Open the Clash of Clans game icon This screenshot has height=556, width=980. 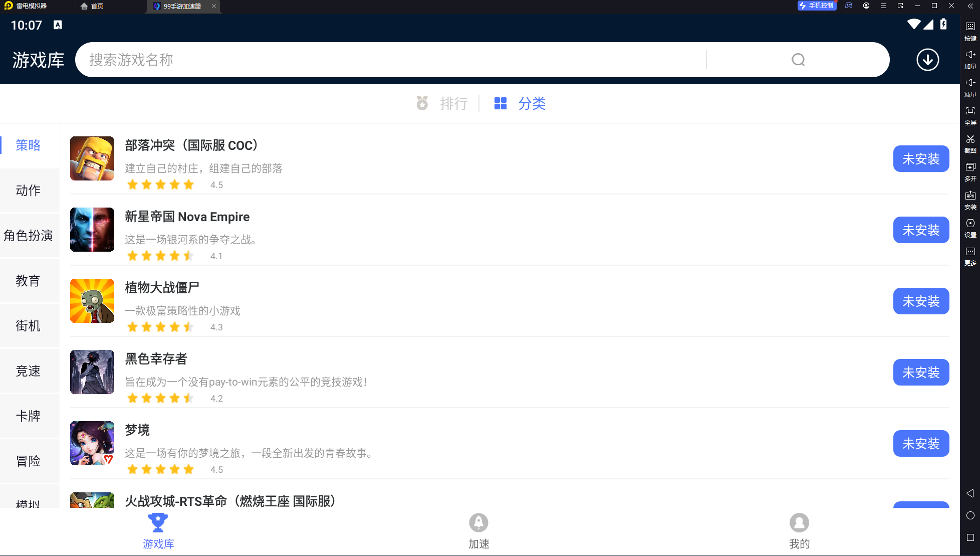pos(92,158)
